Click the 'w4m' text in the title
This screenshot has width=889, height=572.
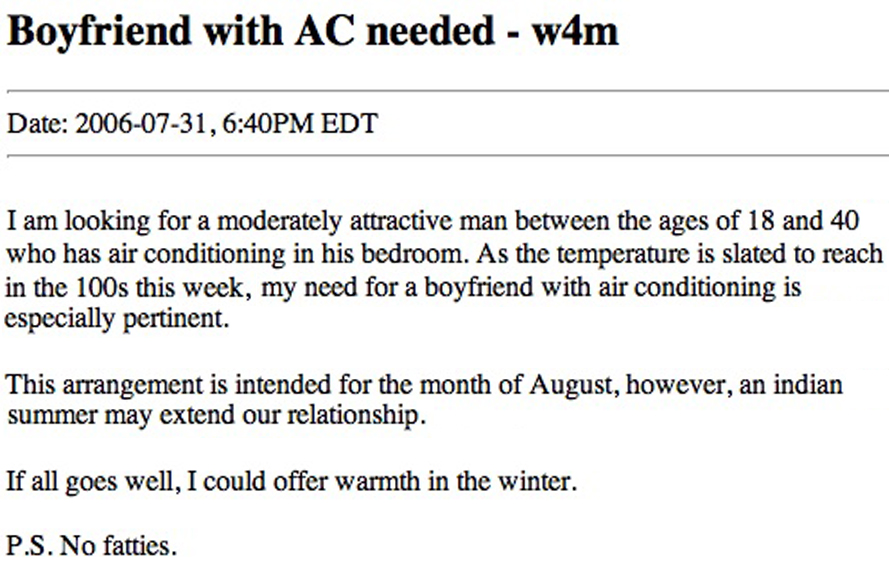pos(575,31)
